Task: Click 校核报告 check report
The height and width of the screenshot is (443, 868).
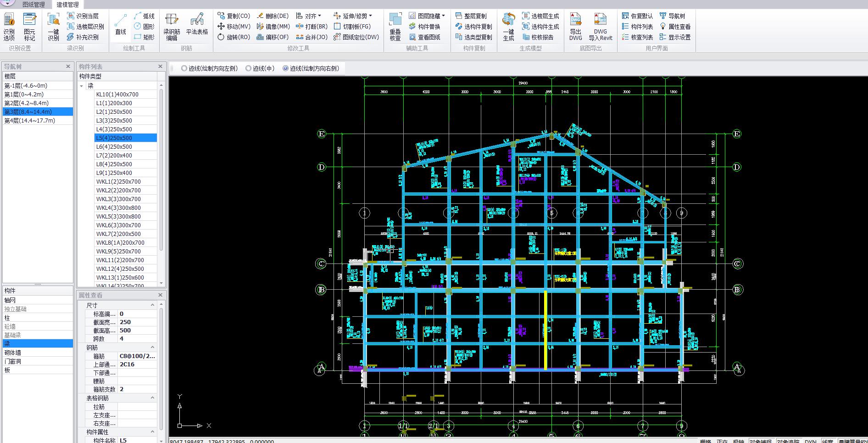Action: tap(538, 37)
